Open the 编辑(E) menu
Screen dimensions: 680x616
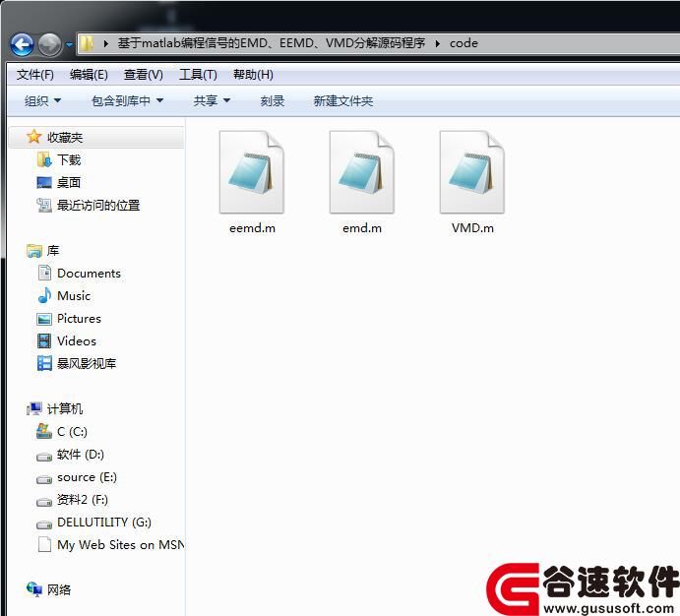coord(89,75)
